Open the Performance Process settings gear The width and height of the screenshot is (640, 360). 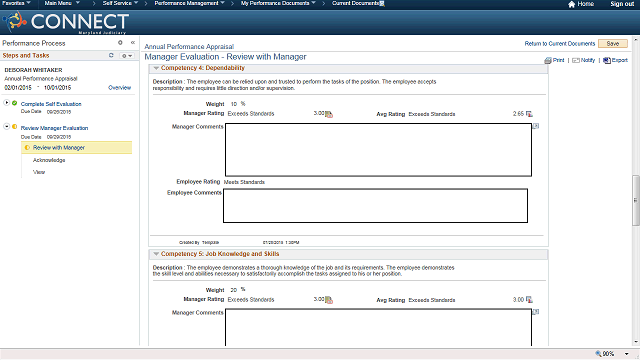[x=120, y=42]
